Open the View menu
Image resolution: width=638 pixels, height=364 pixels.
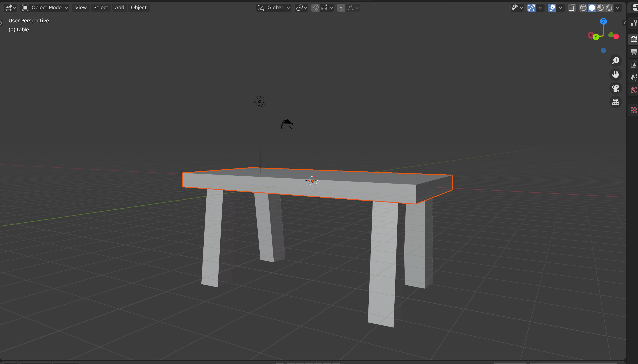click(81, 7)
